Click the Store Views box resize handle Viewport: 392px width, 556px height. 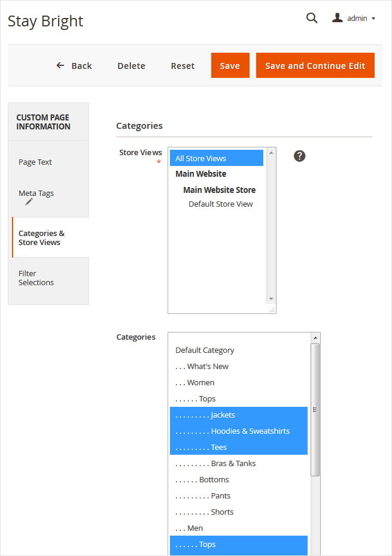coord(272,310)
